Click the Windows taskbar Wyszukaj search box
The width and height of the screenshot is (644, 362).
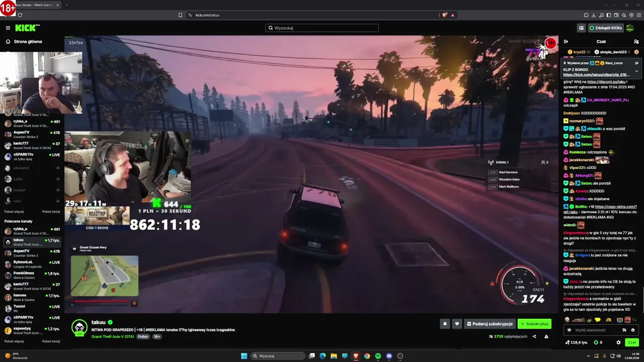[x=278, y=356]
